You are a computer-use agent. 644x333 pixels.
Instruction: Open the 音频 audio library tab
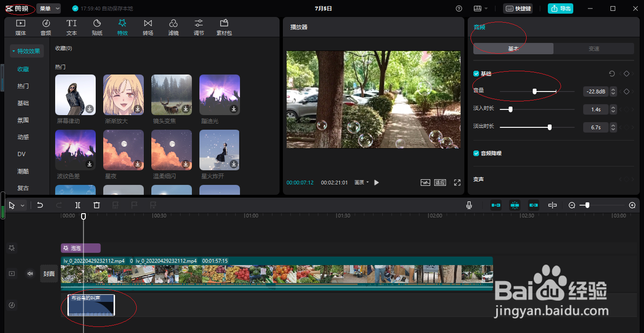[x=46, y=27]
